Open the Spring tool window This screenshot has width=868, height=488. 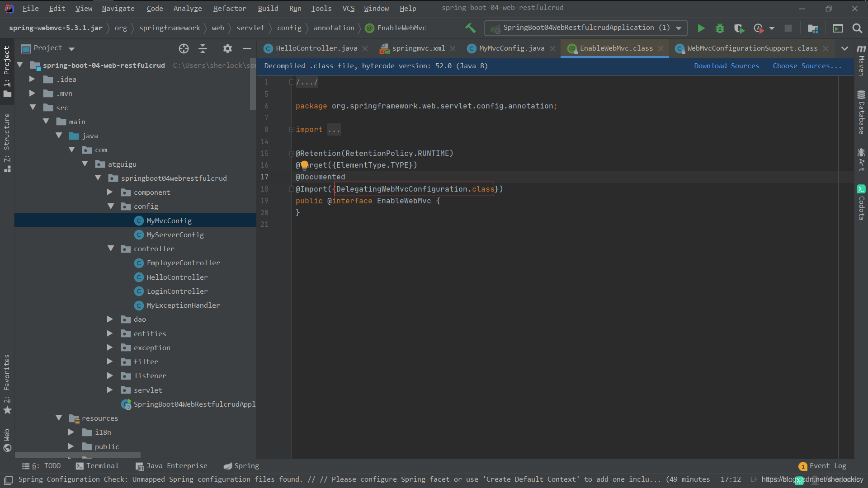(241, 466)
